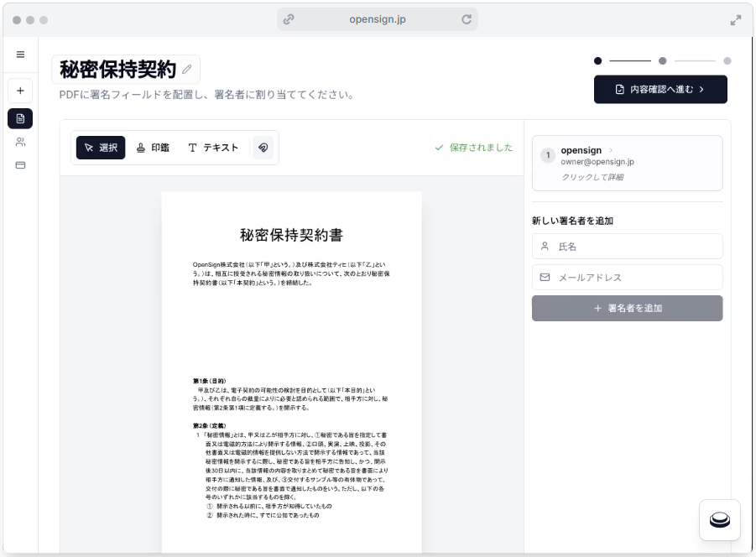756x557 pixels.
Task: Select the 選択 pointer tool
Action: tap(101, 148)
